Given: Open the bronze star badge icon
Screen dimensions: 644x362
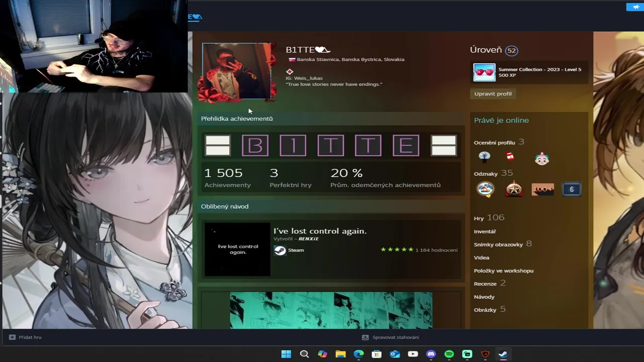Looking at the screenshot, I should [x=514, y=189].
